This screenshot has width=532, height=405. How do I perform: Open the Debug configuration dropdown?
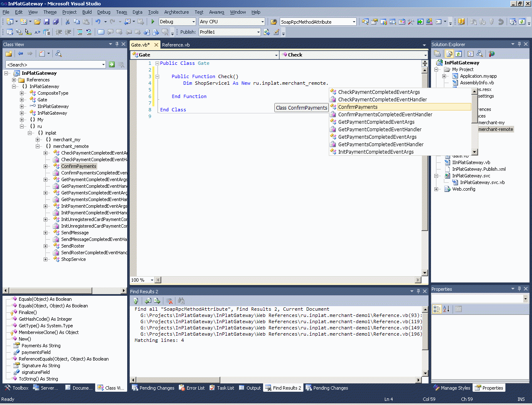193,22
